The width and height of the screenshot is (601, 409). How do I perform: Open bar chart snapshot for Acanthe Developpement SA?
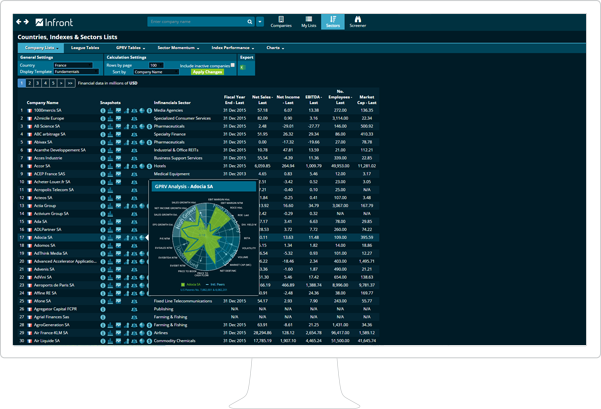tap(110, 150)
